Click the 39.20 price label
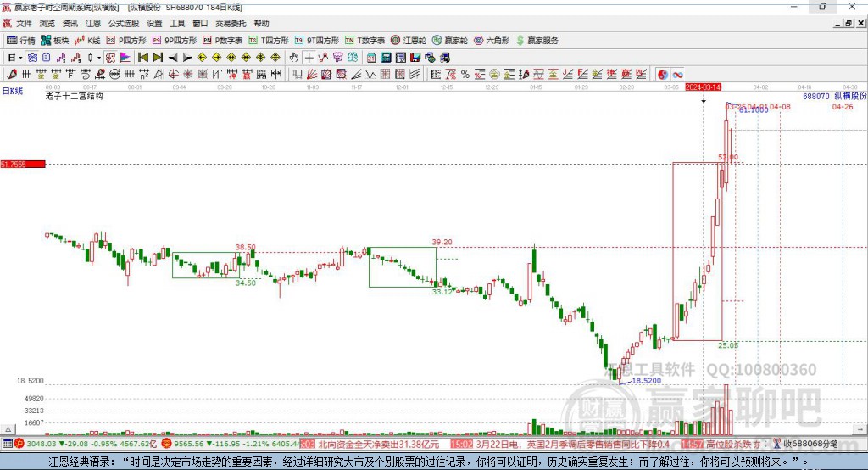This screenshot has height=470, width=868. click(x=442, y=242)
